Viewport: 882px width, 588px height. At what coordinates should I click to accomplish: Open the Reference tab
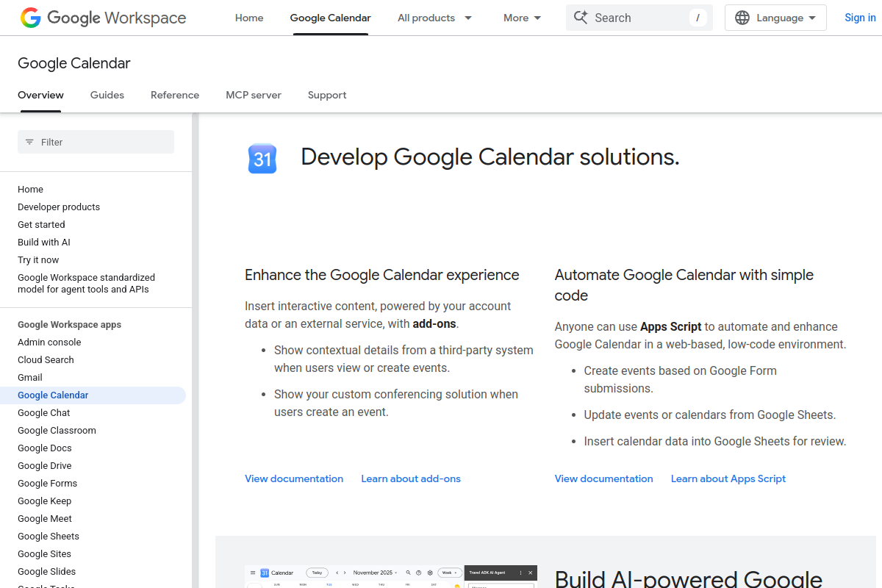[175, 95]
